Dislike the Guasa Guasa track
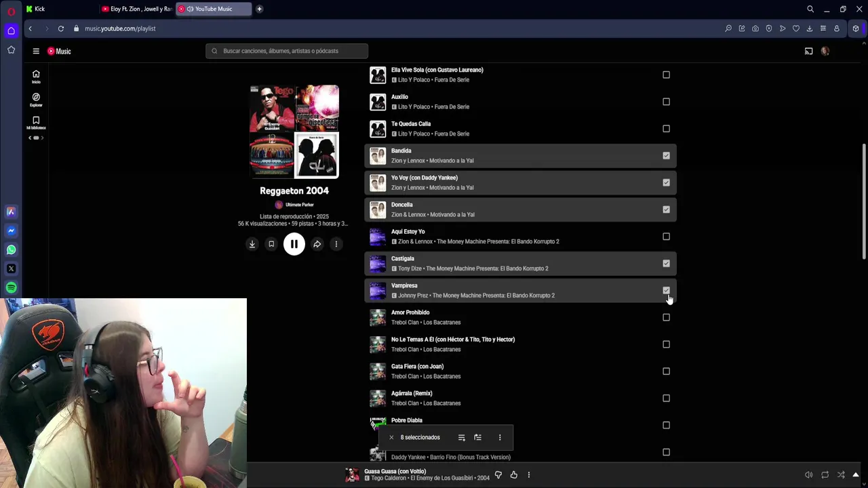Viewport: 868px width, 488px height. (x=498, y=475)
